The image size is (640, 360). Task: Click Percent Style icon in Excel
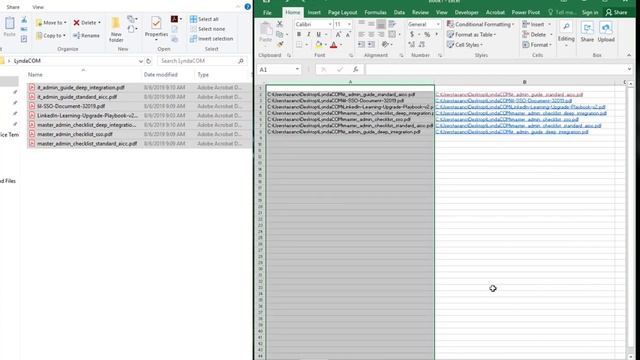click(427, 34)
